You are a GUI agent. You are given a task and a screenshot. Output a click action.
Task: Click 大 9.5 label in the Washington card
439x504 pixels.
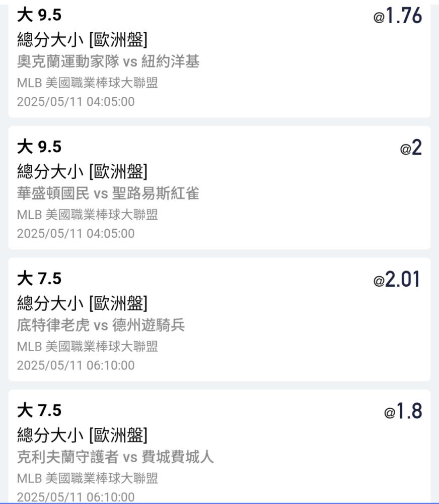tap(39, 147)
